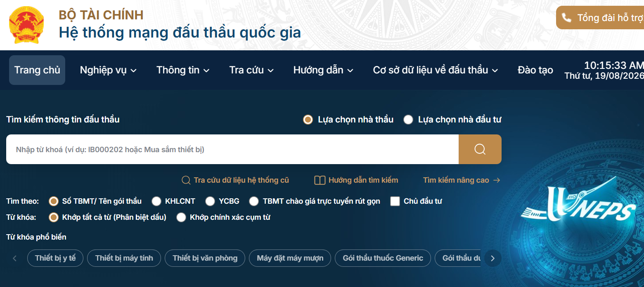The height and width of the screenshot is (287, 644).
Task: Click the phone icon on Tổng đài hỗ trợ
Action: click(x=566, y=18)
